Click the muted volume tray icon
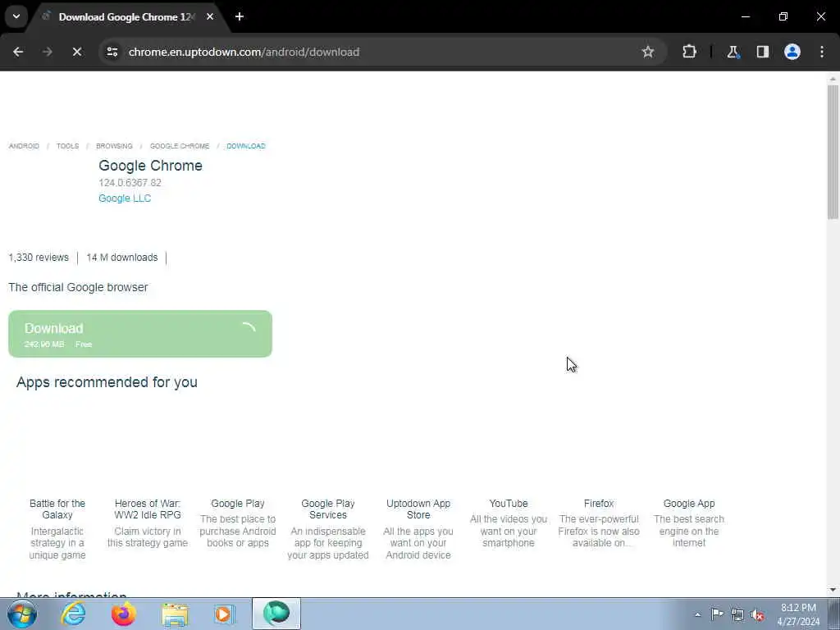 tap(757, 614)
